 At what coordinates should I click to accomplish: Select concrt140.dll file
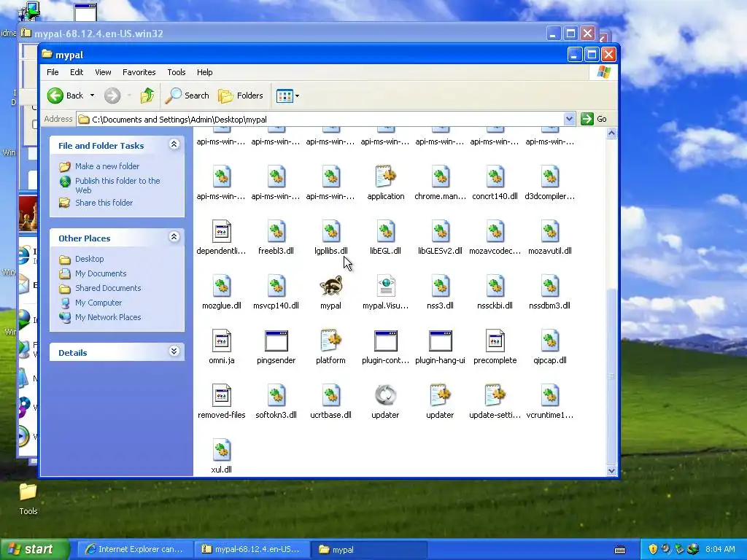(495, 176)
